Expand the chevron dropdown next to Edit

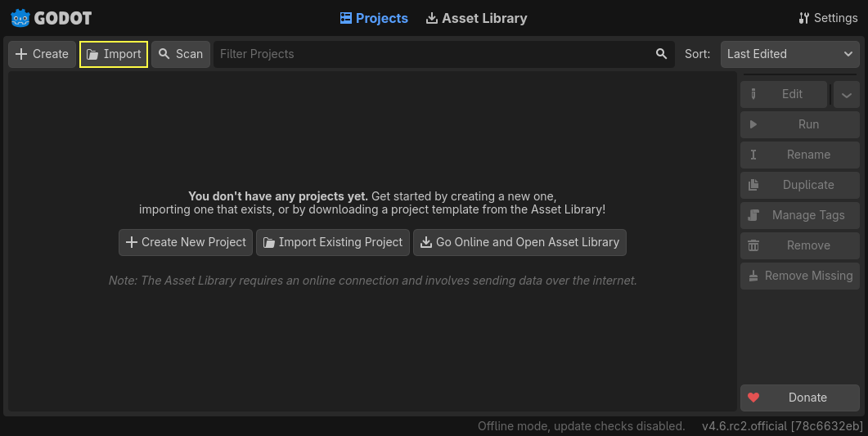[846, 94]
